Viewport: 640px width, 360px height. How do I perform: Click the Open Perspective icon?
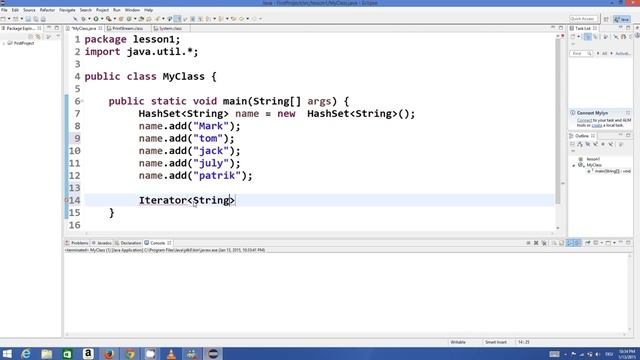tap(606, 19)
